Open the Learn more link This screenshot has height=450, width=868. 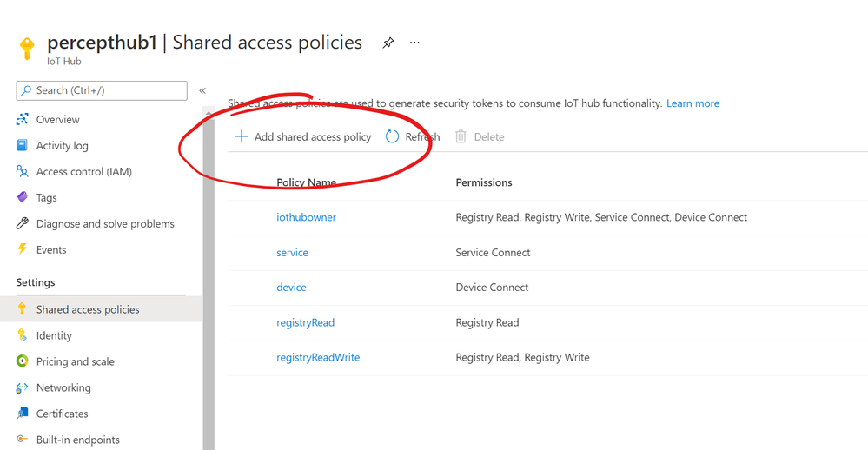point(692,103)
